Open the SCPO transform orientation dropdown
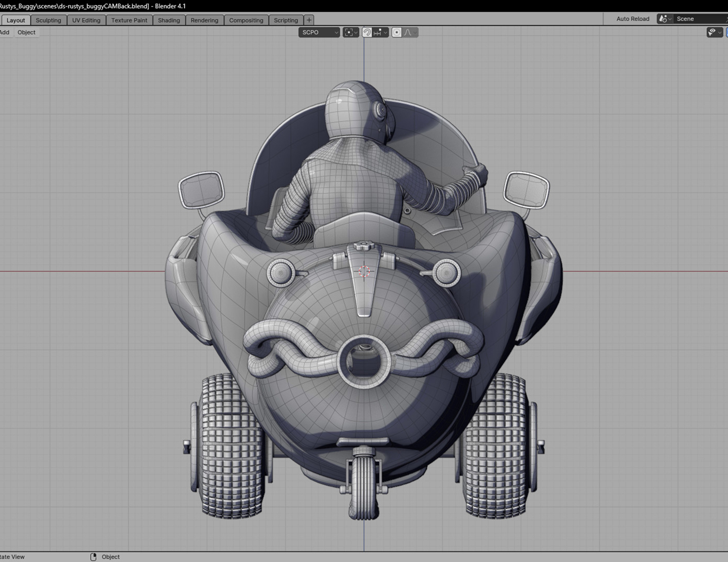728x562 pixels. coord(318,33)
